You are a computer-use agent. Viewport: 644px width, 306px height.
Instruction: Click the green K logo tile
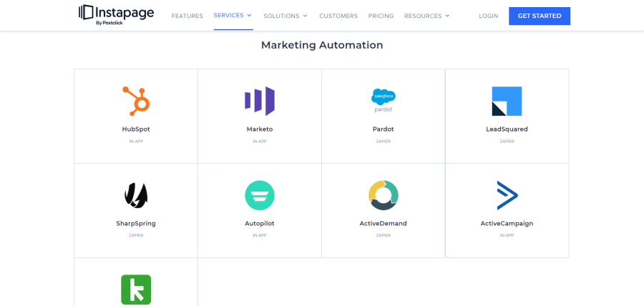tap(136, 290)
